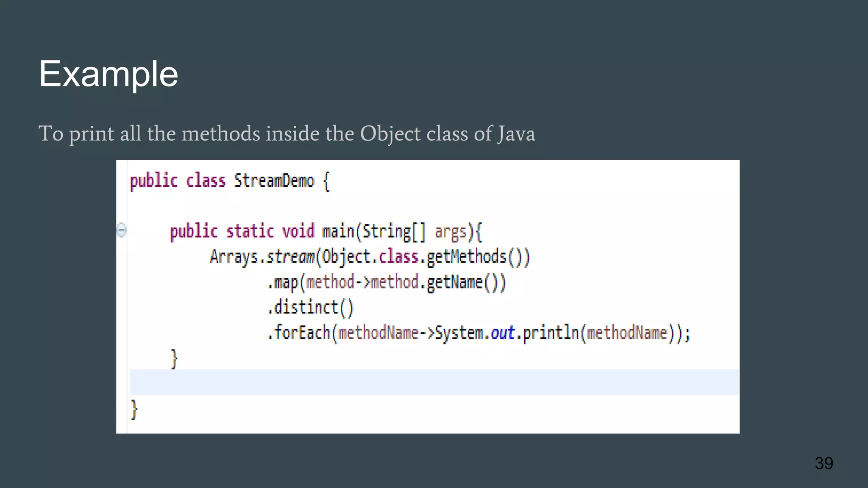Click the .distinct() call
Image resolution: width=868 pixels, height=488 pixels.
pyautogui.click(x=310, y=308)
